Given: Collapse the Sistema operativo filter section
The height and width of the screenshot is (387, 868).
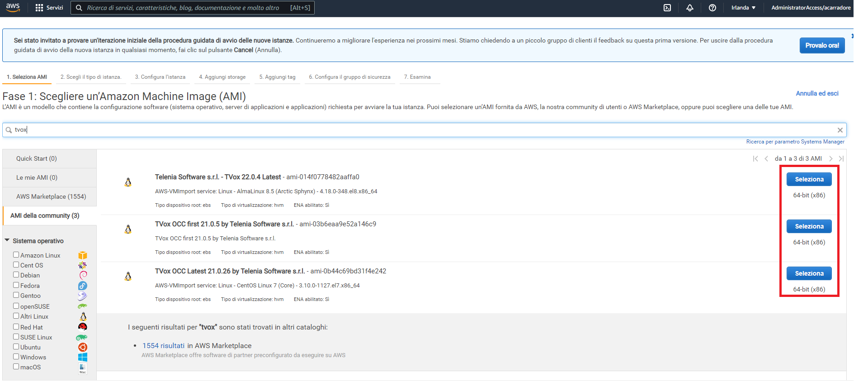Looking at the screenshot, I should [x=7, y=240].
